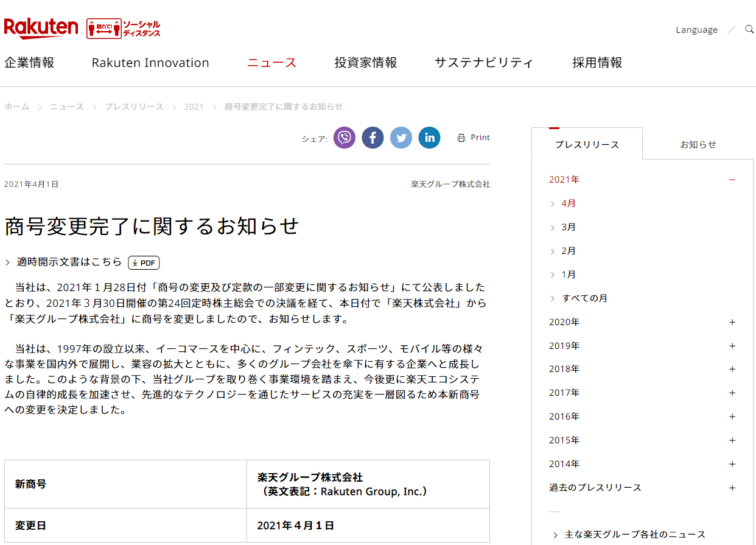Go to プレスリリース breadcrumb
The height and width of the screenshot is (545, 756).
coord(133,107)
